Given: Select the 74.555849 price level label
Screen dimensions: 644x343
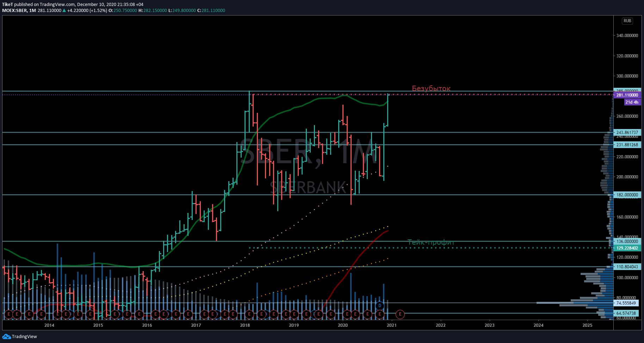Looking at the screenshot, I should (626, 303).
